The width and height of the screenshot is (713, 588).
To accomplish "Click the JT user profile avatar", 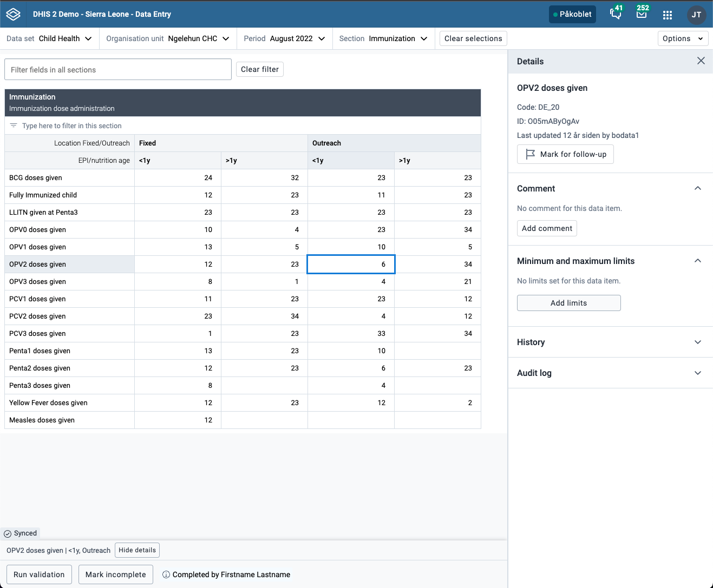I will pos(696,15).
